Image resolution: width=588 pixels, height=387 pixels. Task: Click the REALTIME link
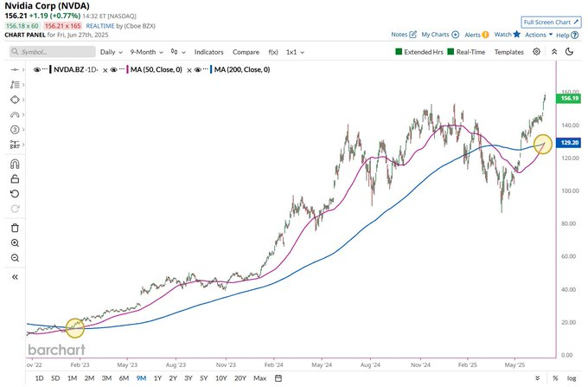(100, 26)
